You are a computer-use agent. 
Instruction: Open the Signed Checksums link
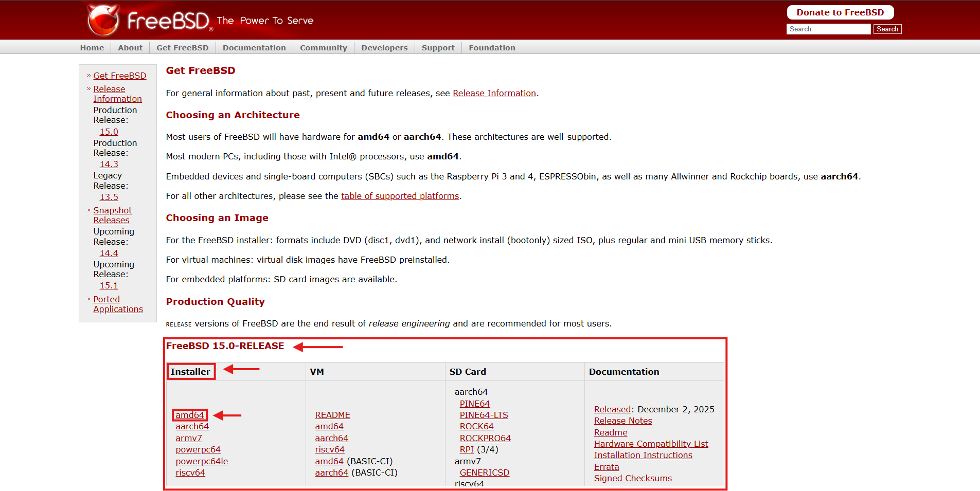(633, 479)
